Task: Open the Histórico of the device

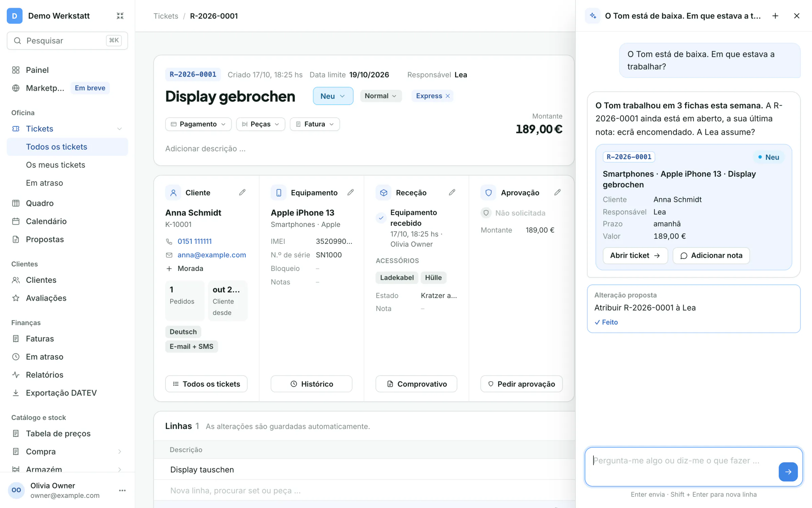Action: pyautogui.click(x=311, y=384)
